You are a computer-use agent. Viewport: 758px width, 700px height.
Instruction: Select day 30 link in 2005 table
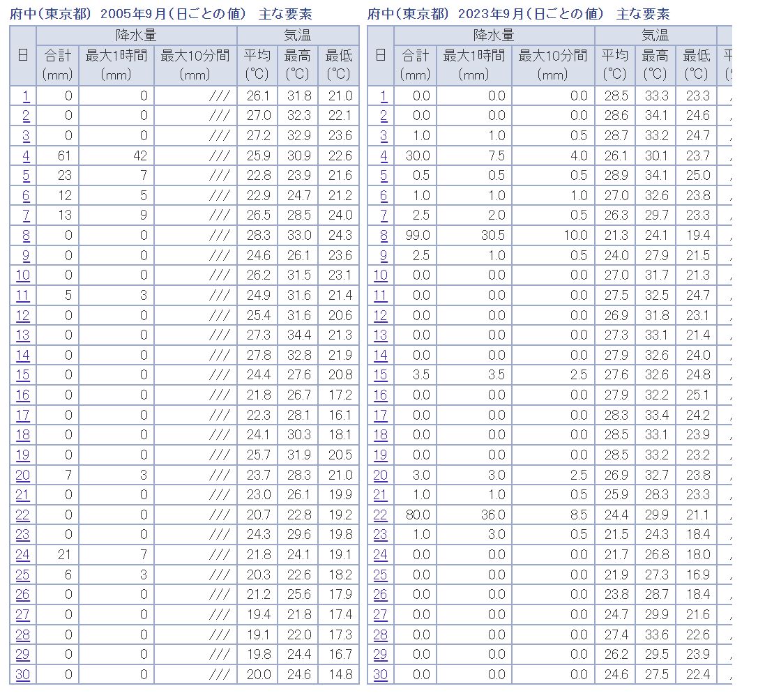[23, 674]
